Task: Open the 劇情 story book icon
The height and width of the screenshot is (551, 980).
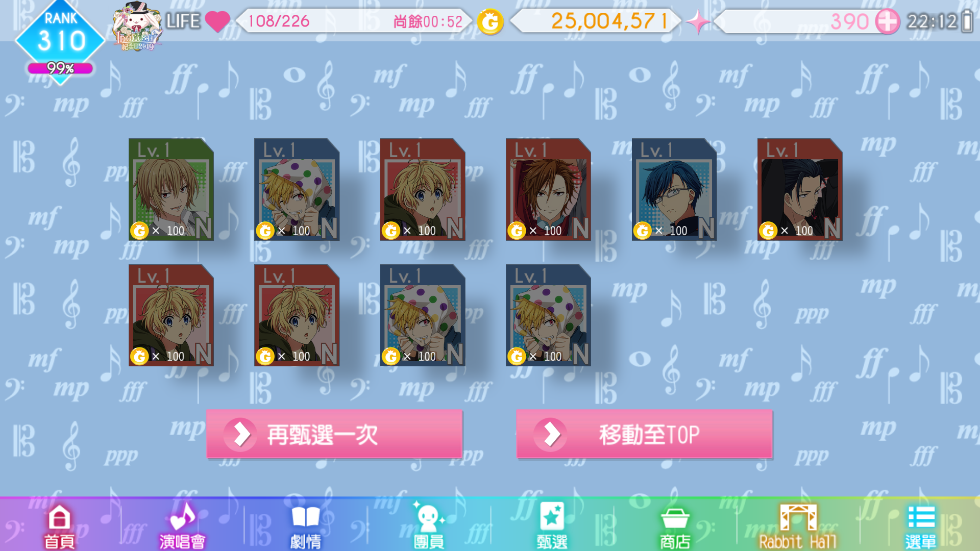Action: (305, 527)
